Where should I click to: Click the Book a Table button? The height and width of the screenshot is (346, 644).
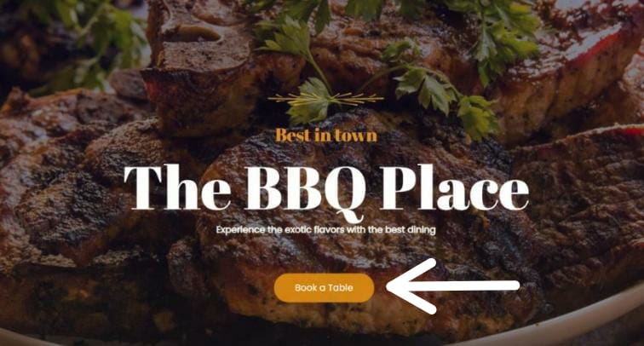324,288
